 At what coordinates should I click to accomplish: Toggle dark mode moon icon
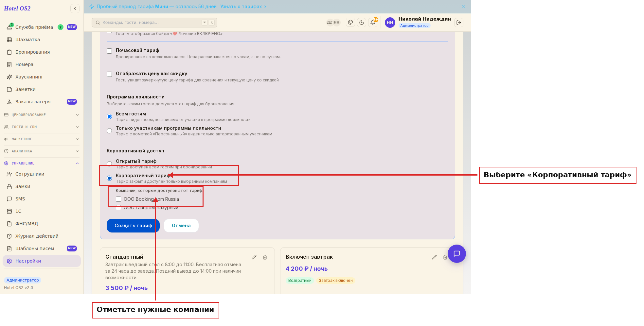click(x=362, y=23)
